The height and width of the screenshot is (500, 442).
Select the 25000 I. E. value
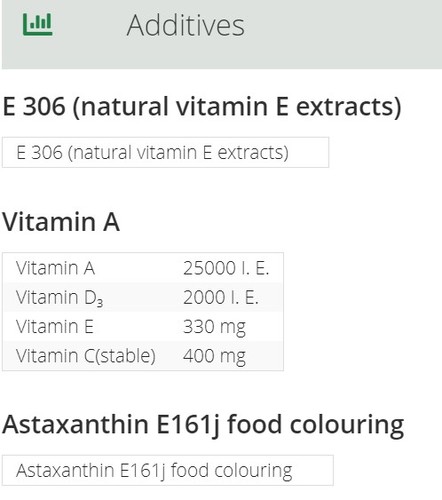click(x=226, y=268)
